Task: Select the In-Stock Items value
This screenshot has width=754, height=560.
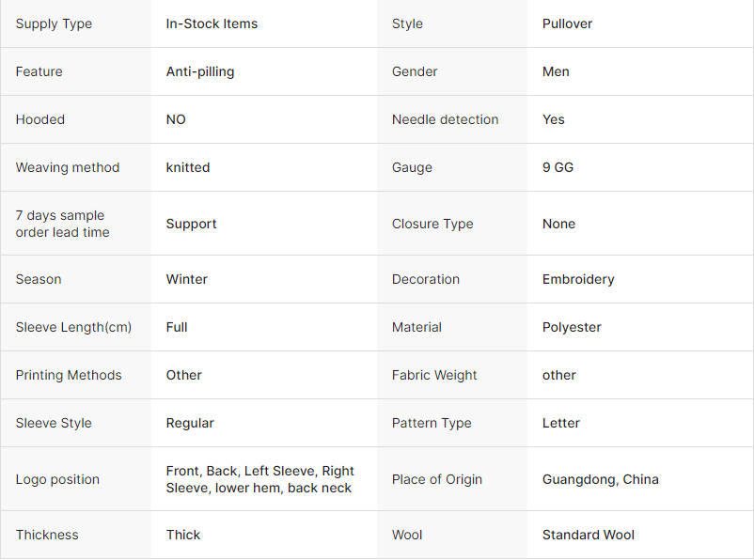Action: point(212,23)
